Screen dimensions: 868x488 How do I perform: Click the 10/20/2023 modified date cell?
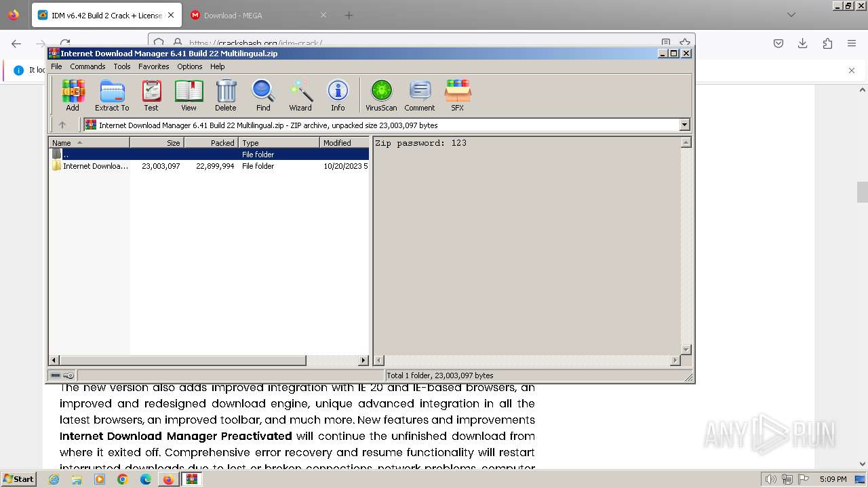tap(345, 166)
